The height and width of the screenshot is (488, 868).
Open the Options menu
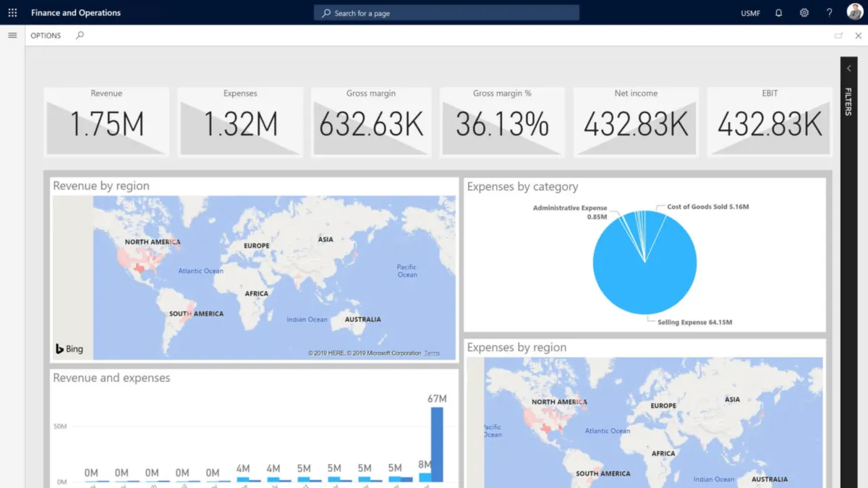coord(46,35)
